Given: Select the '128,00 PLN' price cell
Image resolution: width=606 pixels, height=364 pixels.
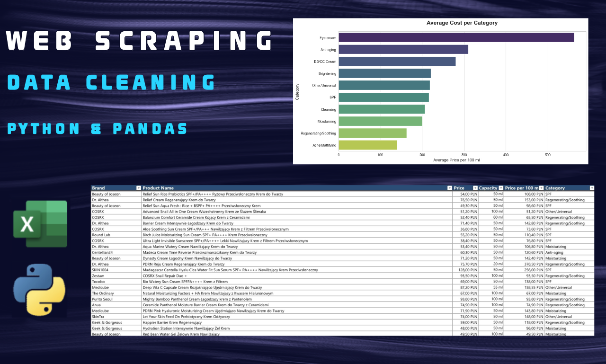Looking at the screenshot, I should coord(465,270).
